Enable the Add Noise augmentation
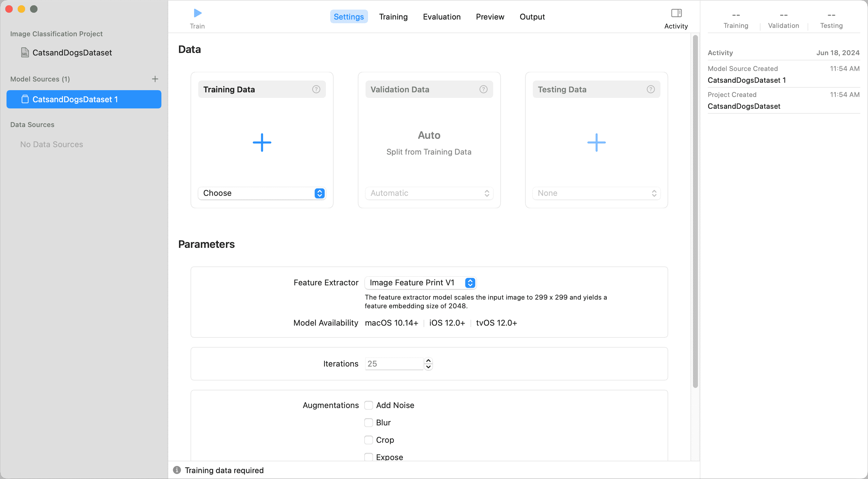The height and width of the screenshot is (479, 868). tap(369, 405)
